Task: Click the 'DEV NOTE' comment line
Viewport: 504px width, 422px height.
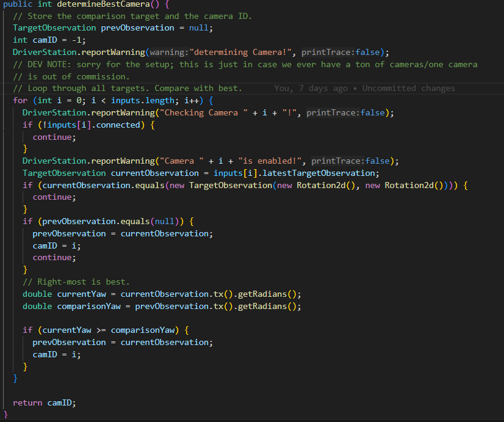Action: click(245, 64)
